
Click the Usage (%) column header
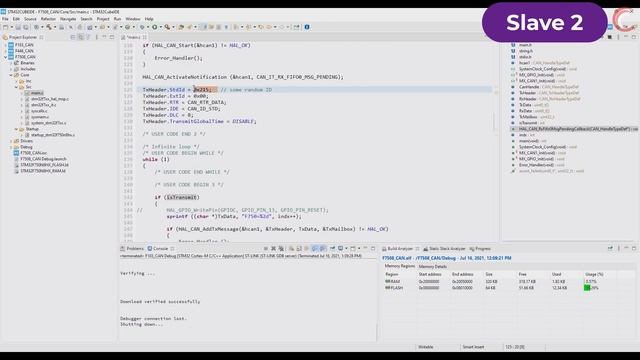click(x=594, y=274)
